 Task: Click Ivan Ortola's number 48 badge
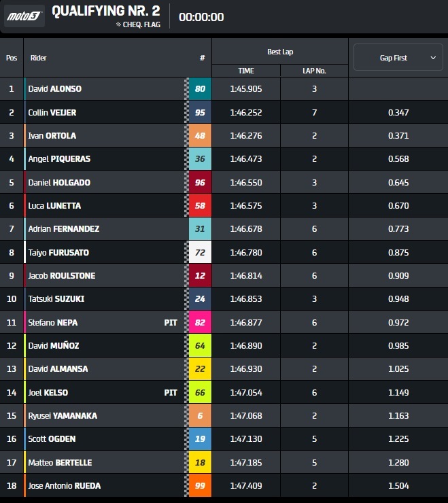pyautogui.click(x=200, y=136)
